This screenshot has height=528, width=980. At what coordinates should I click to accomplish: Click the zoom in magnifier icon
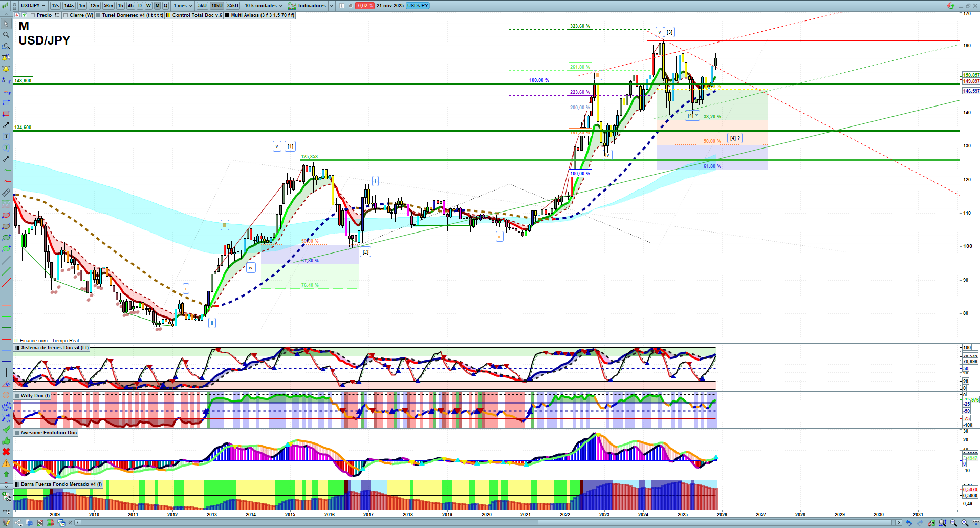(965, 523)
